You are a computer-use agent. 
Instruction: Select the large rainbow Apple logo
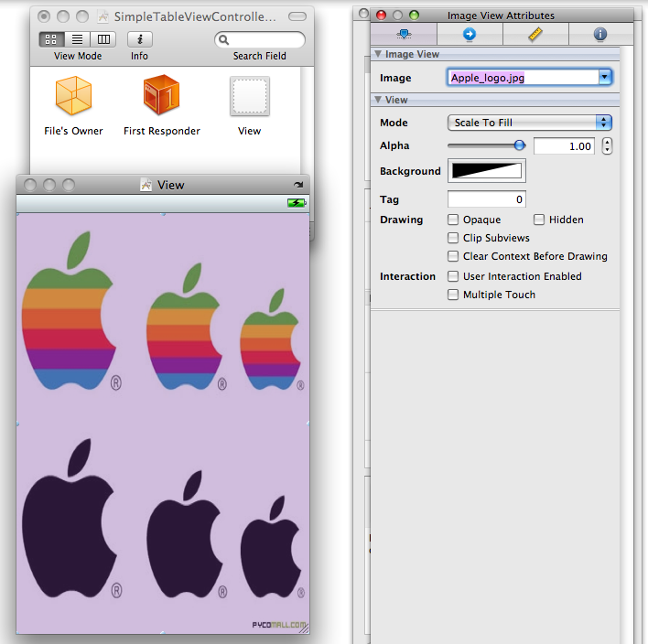tap(69, 311)
